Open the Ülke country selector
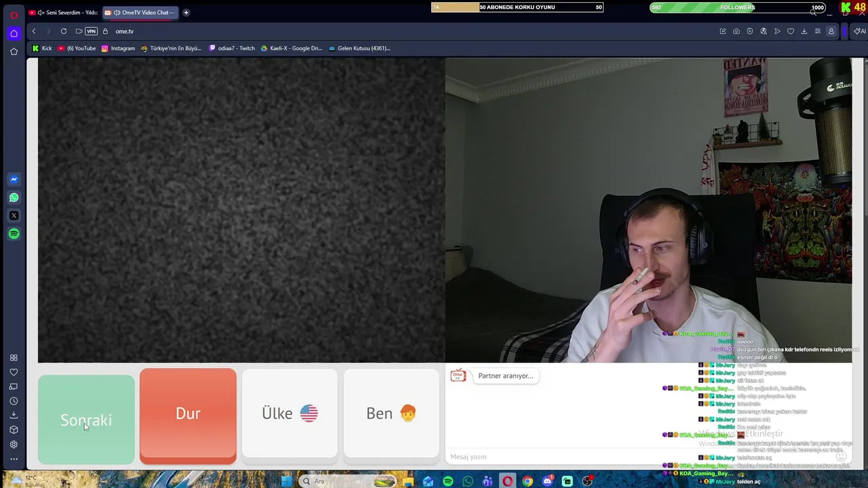 tap(290, 413)
